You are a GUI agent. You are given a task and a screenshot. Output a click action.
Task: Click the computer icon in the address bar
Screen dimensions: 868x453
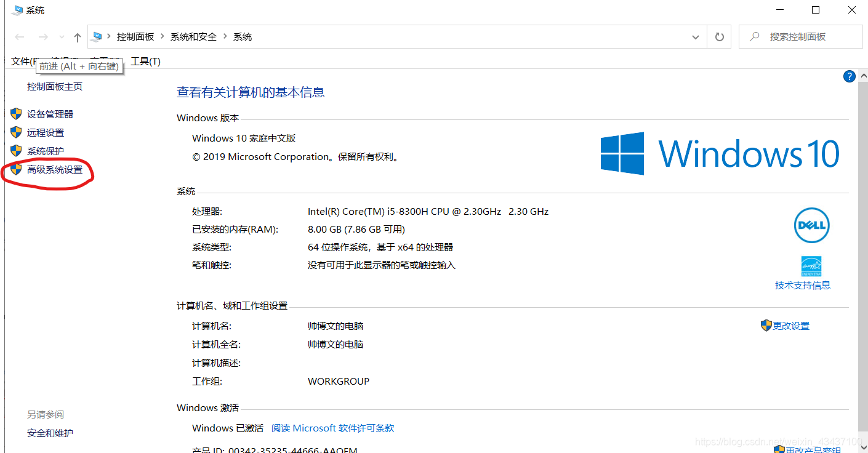[x=97, y=37]
